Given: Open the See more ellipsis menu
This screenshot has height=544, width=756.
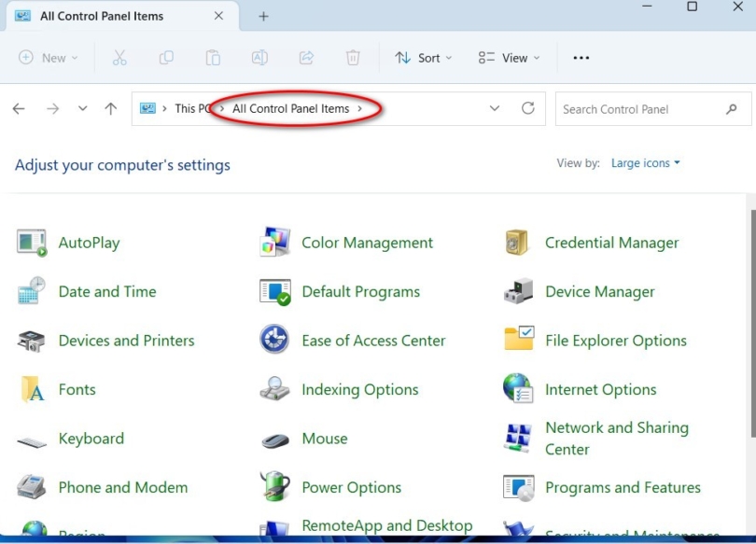Looking at the screenshot, I should pos(581,57).
